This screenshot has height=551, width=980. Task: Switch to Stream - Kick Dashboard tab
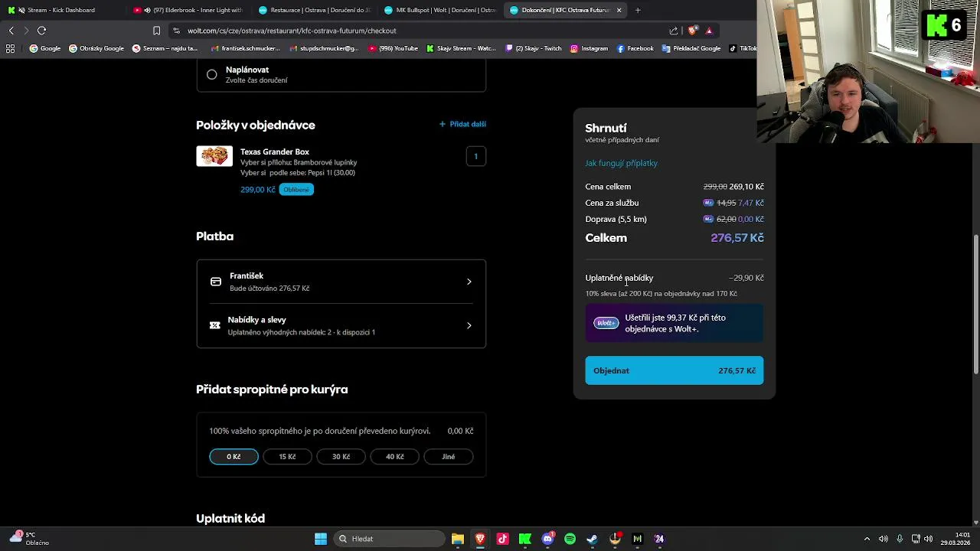(x=61, y=10)
